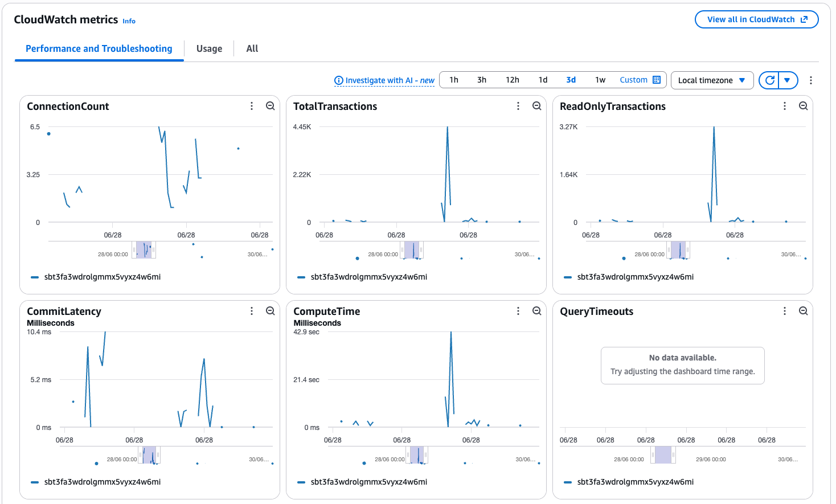836x504 pixels.
Task: Click zoom icon on ComputeTime chart
Action: click(x=537, y=311)
